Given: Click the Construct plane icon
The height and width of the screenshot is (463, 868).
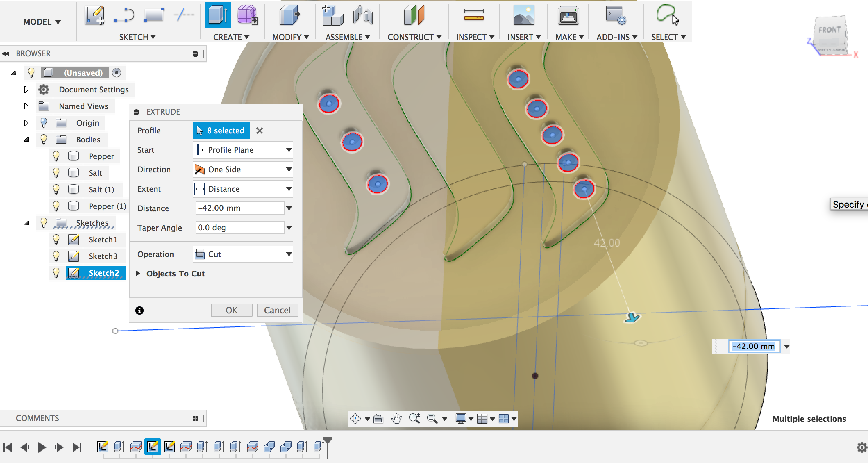Looking at the screenshot, I should click(x=414, y=15).
